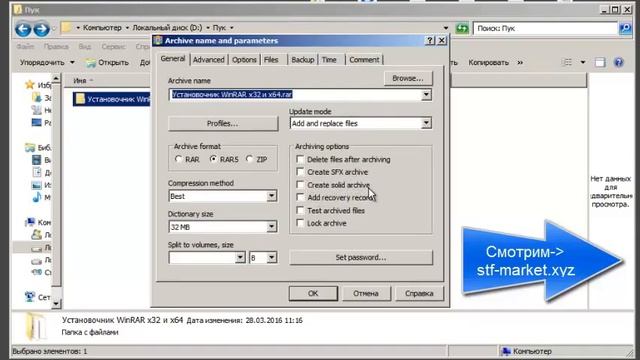Click the Browse... button
The width and height of the screenshot is (640, 360).
pyautogui.click(x=408, y=78)
